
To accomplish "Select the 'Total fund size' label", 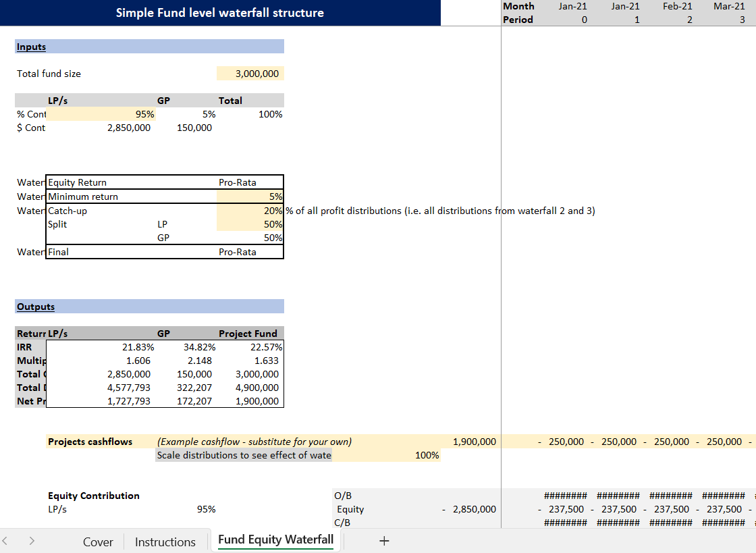I will (49, 74).
